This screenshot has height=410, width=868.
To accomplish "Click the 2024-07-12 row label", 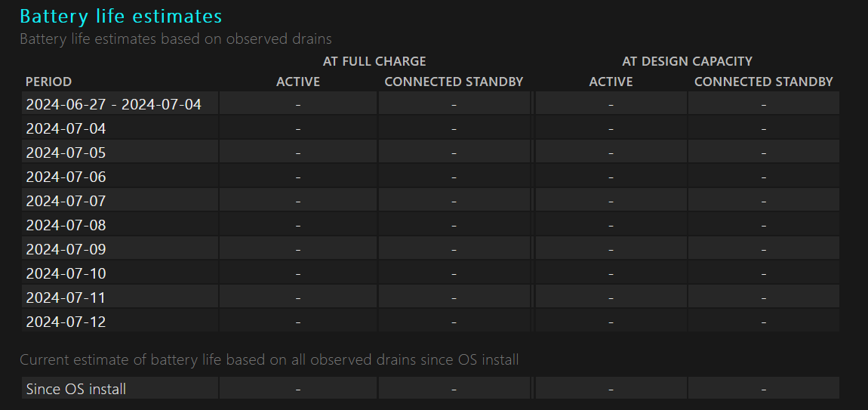I will 66,322.
